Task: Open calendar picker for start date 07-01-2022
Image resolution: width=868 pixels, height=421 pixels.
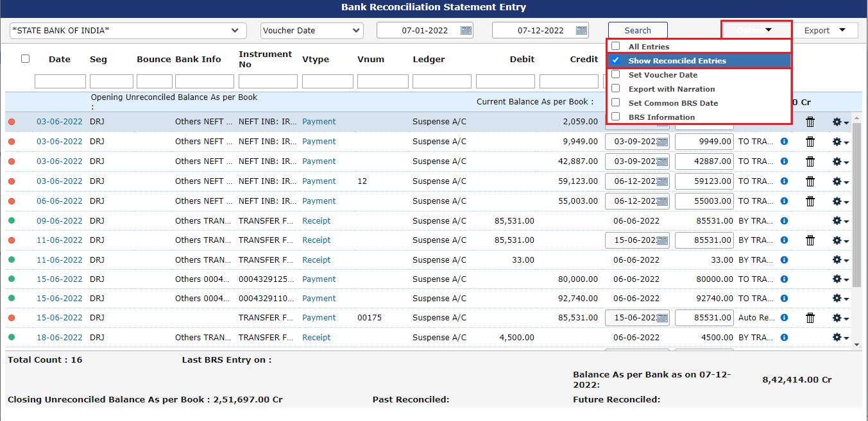Action: [x=466, y=30]
